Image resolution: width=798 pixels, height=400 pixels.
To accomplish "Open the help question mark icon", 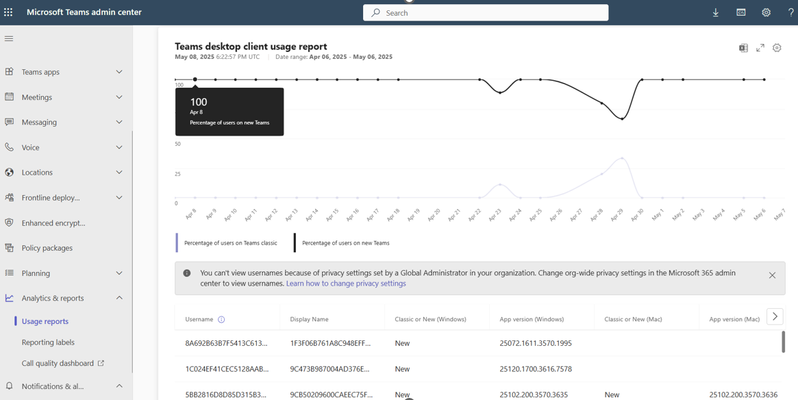I will click(x=791, y=13).
